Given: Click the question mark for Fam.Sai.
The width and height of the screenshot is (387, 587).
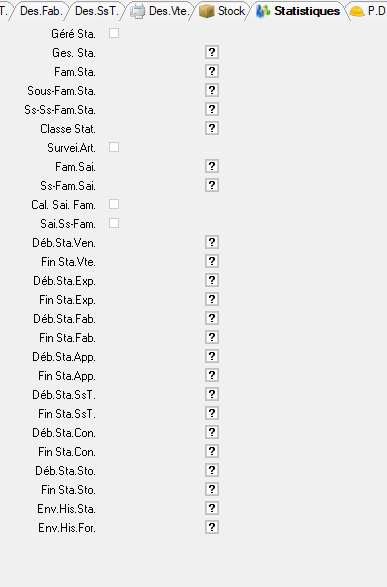Looking at the screenshot, I should pyautogui.click(x=212, y=166).
